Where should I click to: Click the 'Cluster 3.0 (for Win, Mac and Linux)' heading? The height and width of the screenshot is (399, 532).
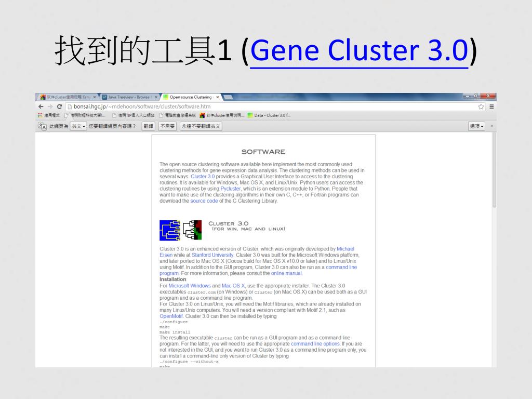pos(247,226)
